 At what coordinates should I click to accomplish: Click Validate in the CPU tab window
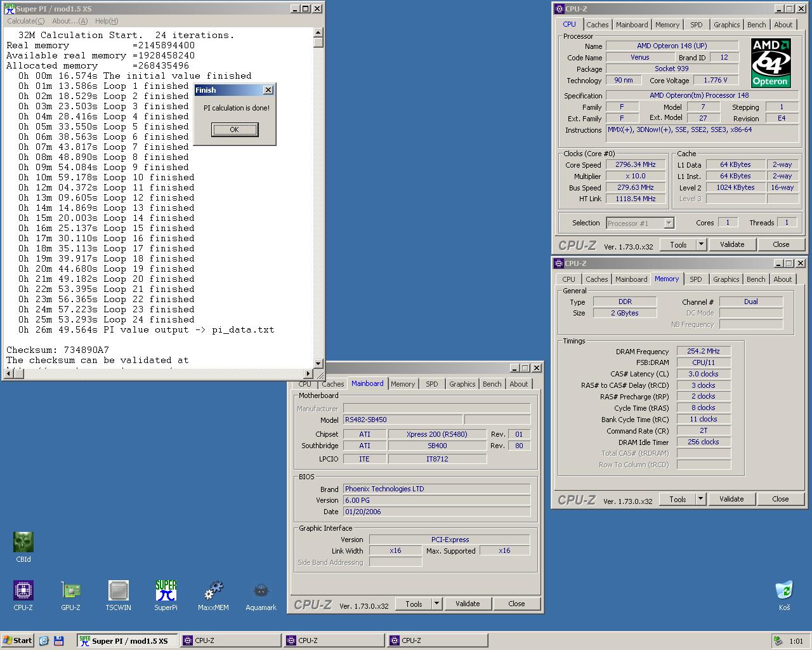[x=732, y=244]
